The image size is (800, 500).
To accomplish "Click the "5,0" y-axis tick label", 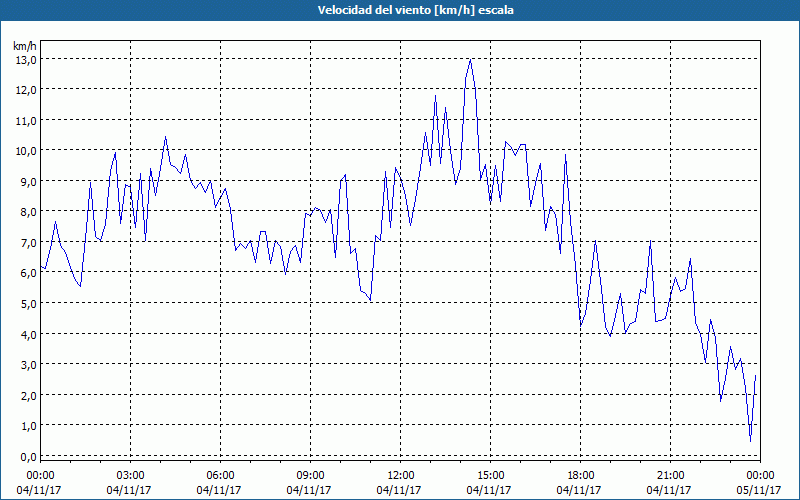I will pyautogui.click(x=28, y=304).
